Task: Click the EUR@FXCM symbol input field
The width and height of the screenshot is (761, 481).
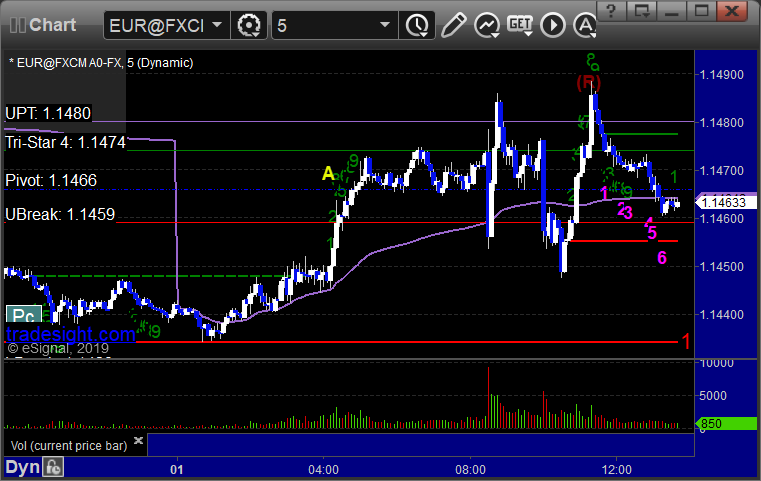Action: coord(158,25)
